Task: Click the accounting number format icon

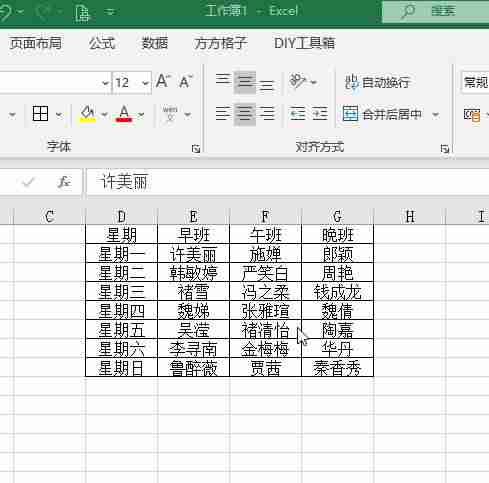Action: coord(472,115)
